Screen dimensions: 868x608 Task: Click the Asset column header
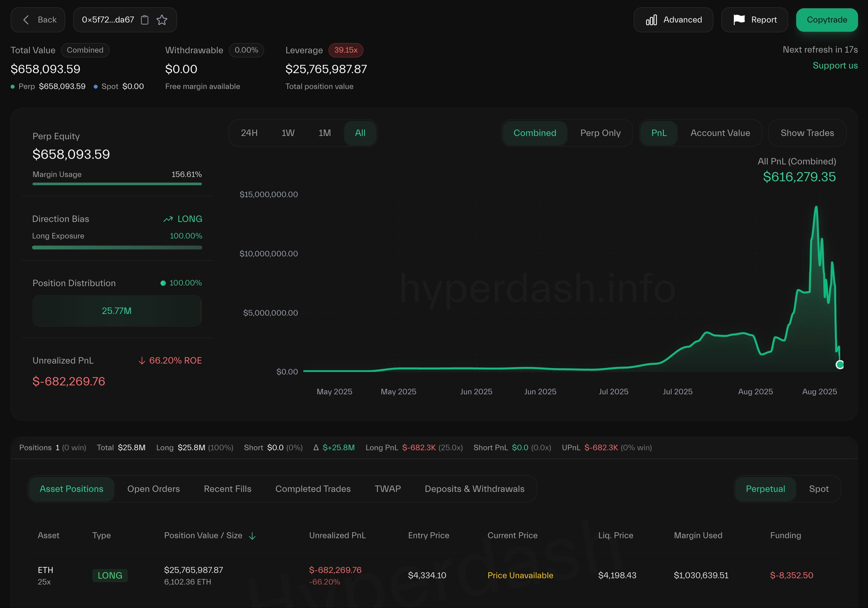tap(48, 536)
